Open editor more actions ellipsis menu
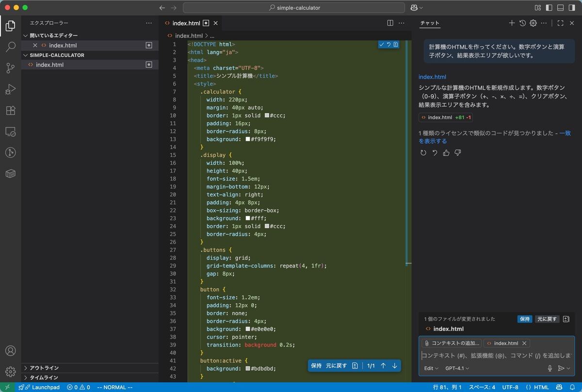The height and width of the screenshot is (392, 582). pos(402,23)
